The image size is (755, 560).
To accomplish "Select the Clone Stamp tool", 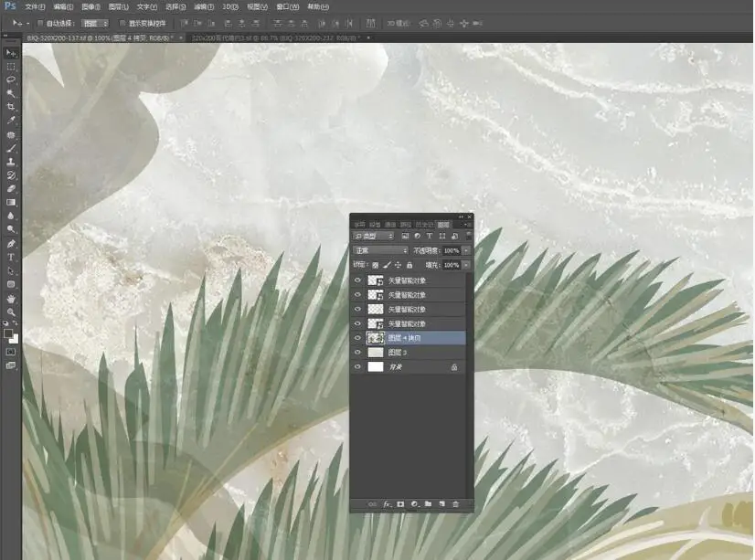I will coord(11,162).
